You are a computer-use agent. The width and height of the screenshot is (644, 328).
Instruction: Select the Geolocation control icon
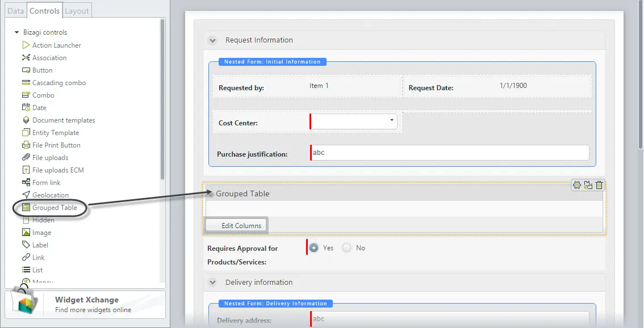pos(26,195)
